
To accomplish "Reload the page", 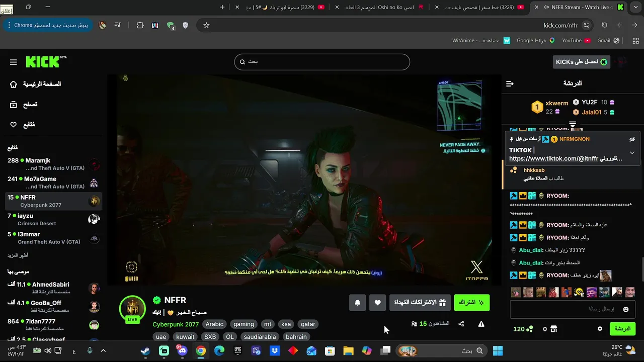I will pyautogui.click(x=604, y=25).
